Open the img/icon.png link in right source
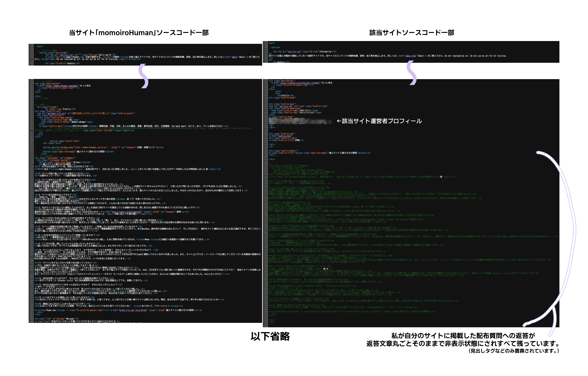The image size is (588, 376). 286,106
